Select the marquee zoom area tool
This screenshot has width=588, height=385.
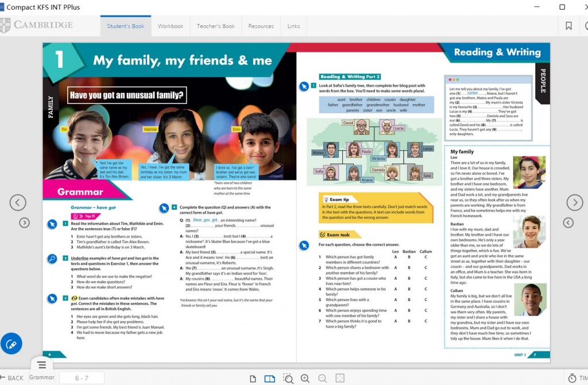click(288, 378)
